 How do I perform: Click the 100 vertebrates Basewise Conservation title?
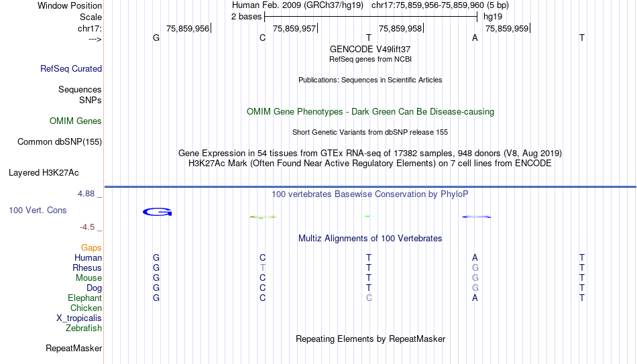point(370,194)
